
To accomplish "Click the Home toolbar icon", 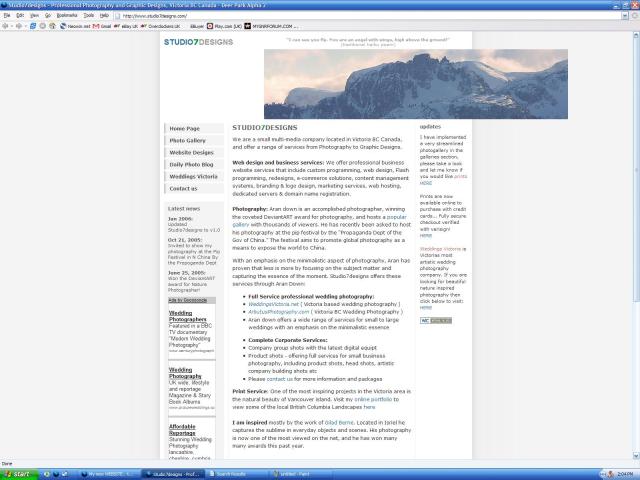I will tap(52, 26).
